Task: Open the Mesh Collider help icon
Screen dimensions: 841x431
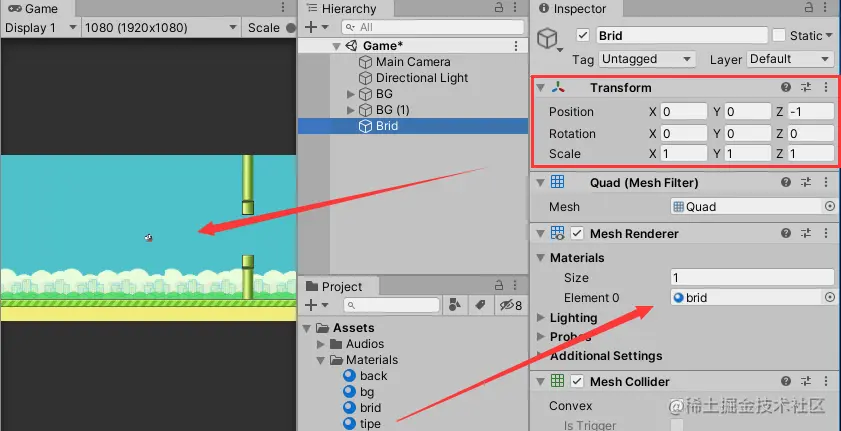Action: click(x=786, y=382)
